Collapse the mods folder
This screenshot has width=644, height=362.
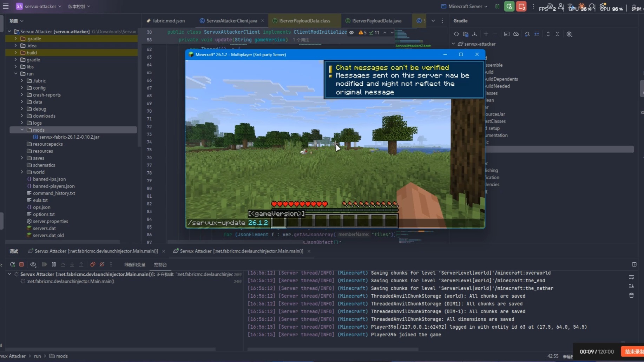22,130
